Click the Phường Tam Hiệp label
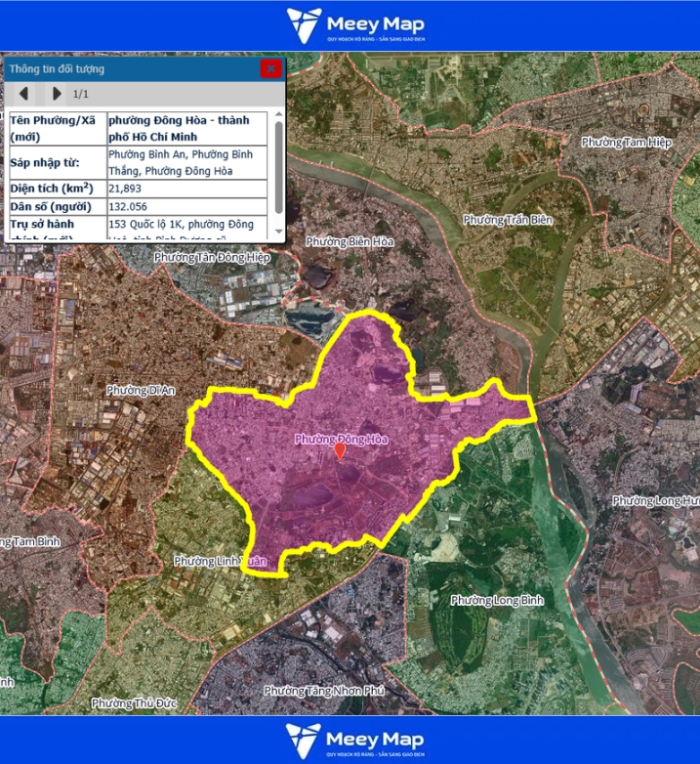Image resolution: width=700 pixels, height=764 pixels. tap(627, 142)
